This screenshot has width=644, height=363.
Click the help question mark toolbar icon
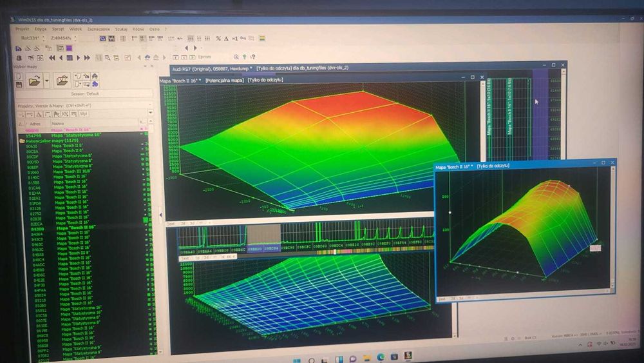coord(252,57)
